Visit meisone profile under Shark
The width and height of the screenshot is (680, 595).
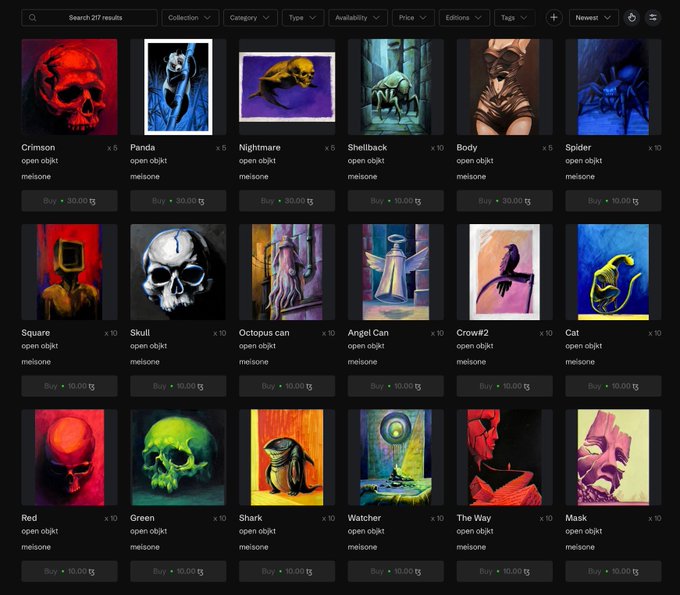(x=254, y=547)
